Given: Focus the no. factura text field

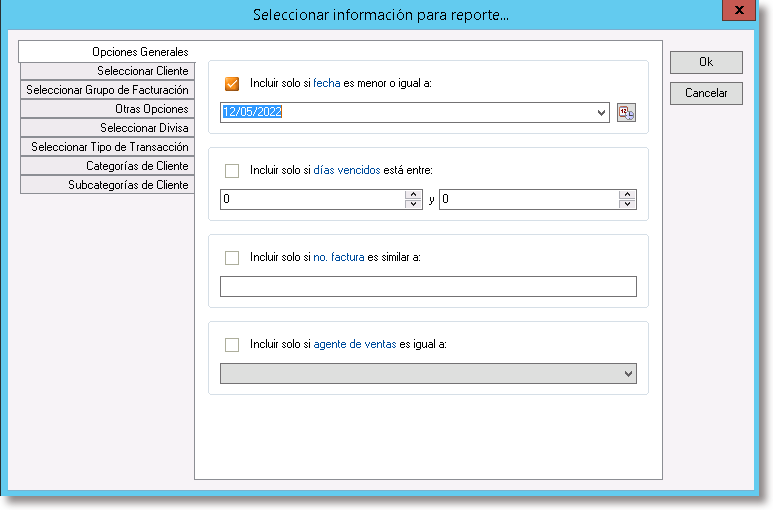Looking at the screenshot, I should pyautogui.click(x=428, y=286).
